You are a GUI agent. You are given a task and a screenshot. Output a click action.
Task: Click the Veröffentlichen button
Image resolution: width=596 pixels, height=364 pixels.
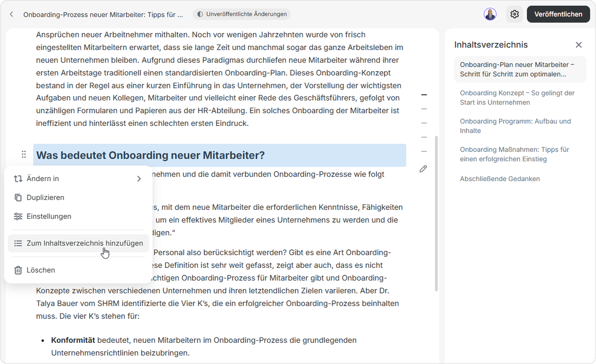tap(558, 14)
